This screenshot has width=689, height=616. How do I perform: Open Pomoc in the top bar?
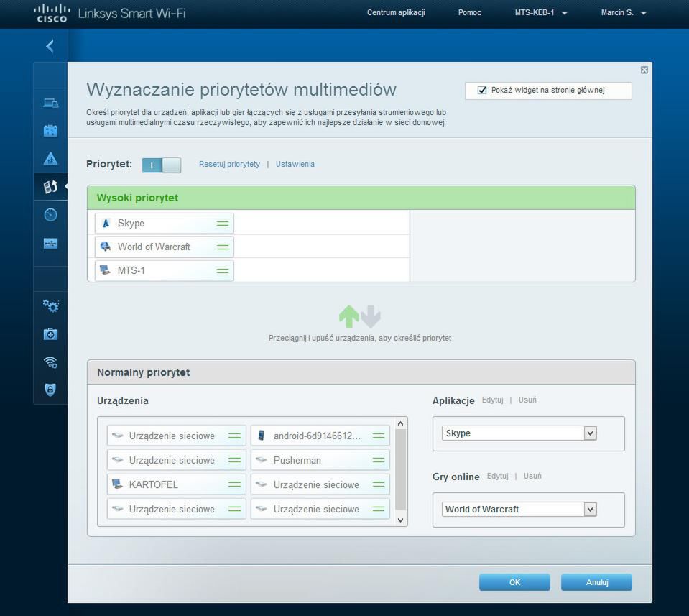point(470,13)
